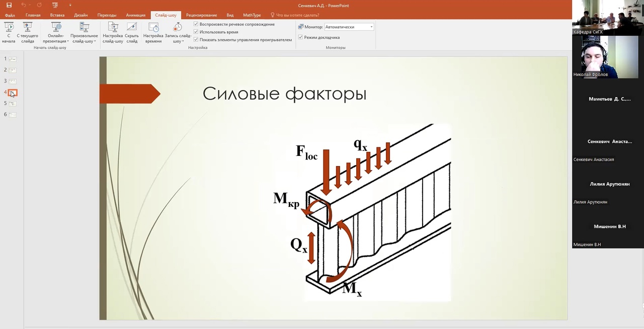This screenshot has height=329, width=644.
Task: Open the Монитор dropdown set to Автоматически
Action: (349, 27)
